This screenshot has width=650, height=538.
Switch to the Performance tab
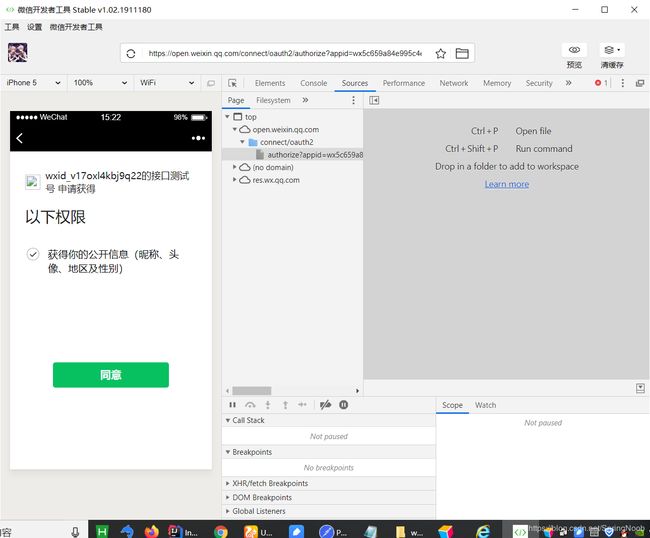pyautogui.click(x=404, y=83)
